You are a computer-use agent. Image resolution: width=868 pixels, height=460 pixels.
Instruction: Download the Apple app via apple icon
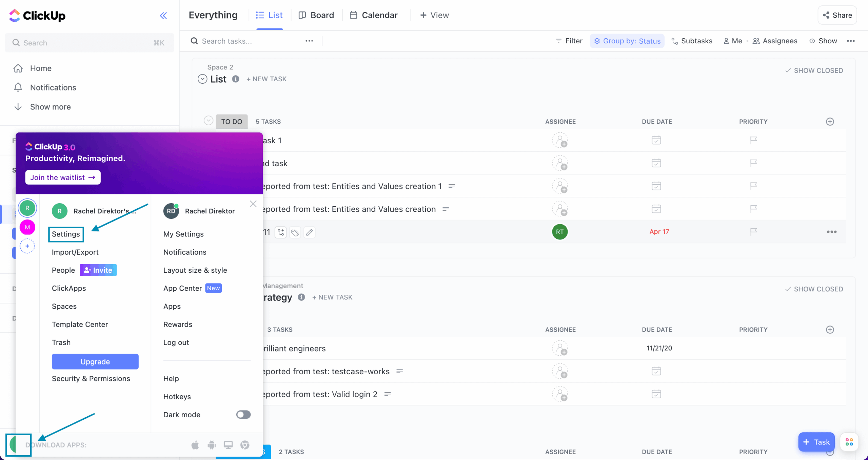195,445
